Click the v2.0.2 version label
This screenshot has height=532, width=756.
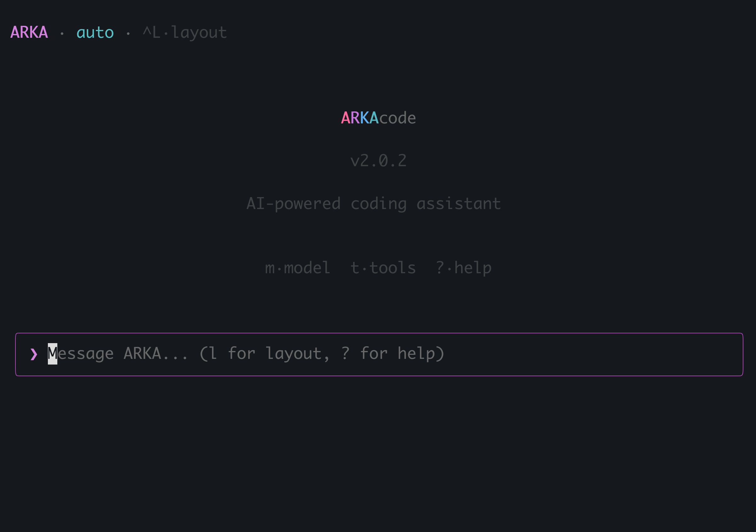[378, 161]
